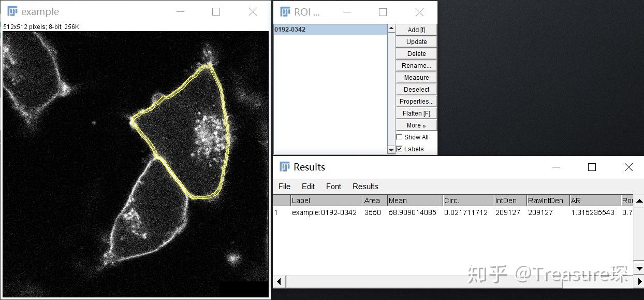Enable the Show All checkbox
Viewport: 644px width, 300px height.
[x=400, y=137]
